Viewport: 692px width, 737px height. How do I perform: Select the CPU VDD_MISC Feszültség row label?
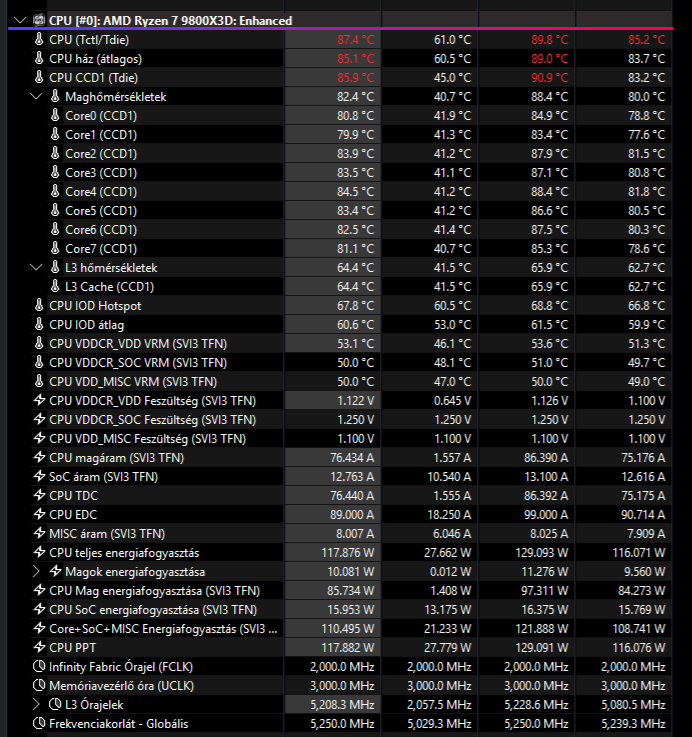click(x=148, y=439)
